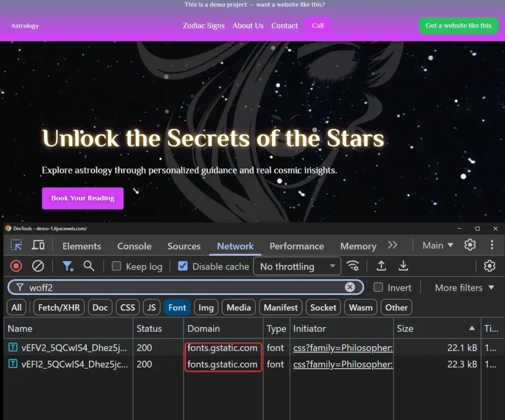Select the vEFI2_5QCwIS4_Dhez5jc request row
Screen dimensions: 505x420
[254, 364]
